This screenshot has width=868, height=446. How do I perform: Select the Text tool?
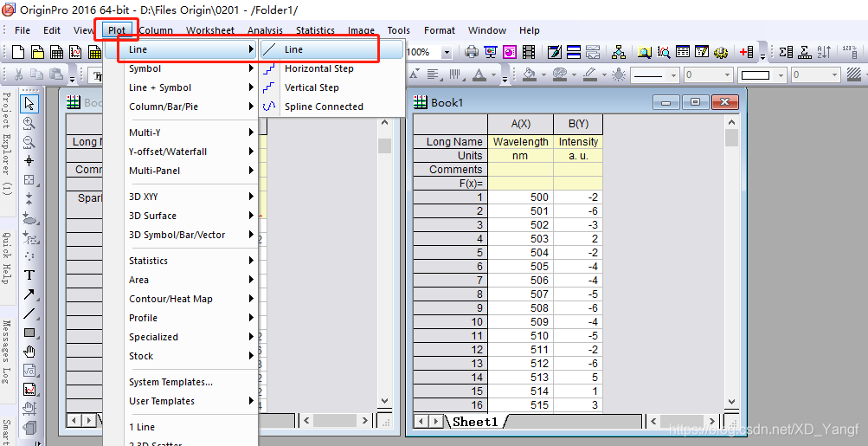coord(30,275)
